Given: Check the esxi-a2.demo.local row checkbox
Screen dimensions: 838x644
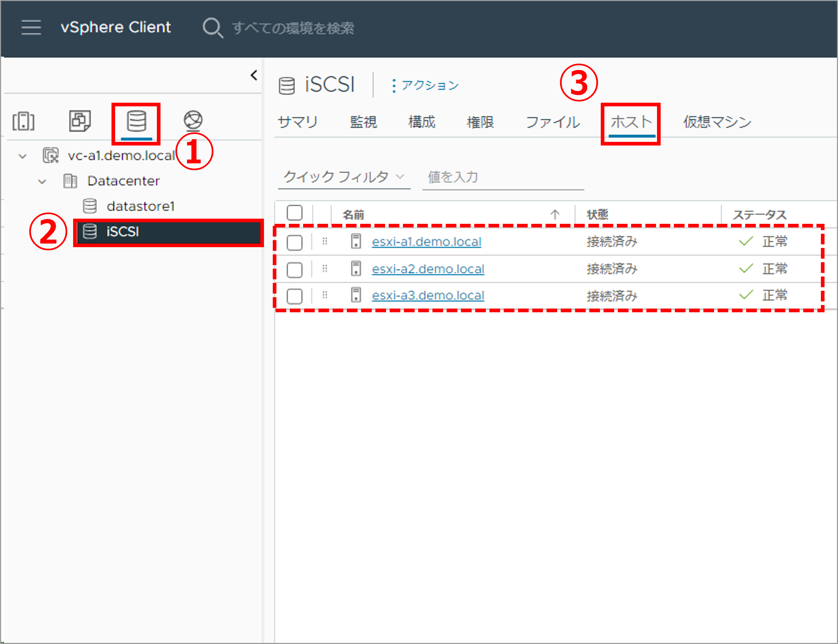Looking at the screenshot, I should point(295,269).
